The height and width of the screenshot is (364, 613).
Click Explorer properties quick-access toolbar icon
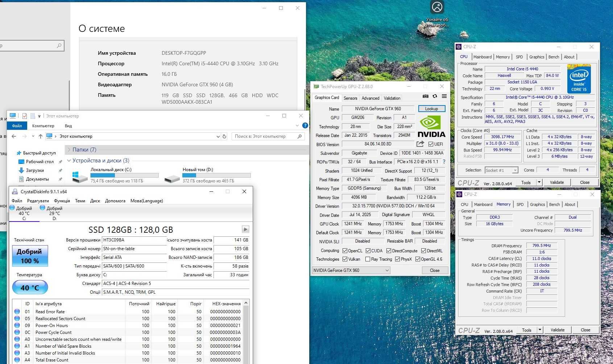[x=24, y=116]
